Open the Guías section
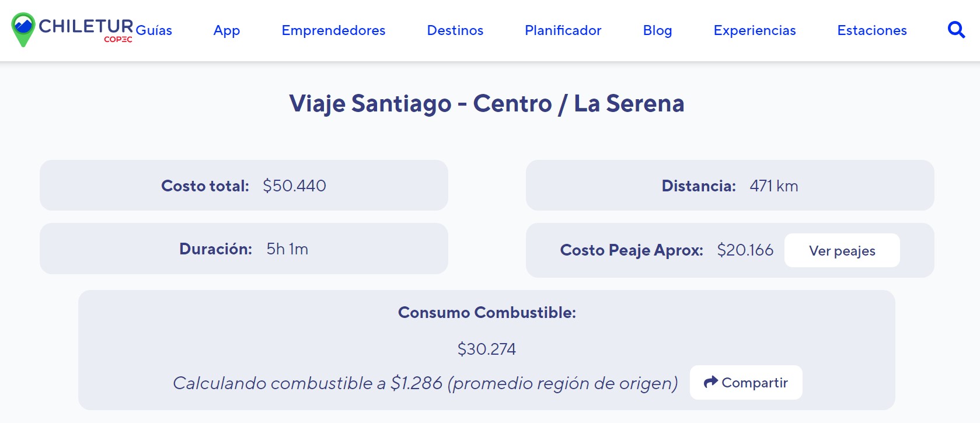This screenshot has width=980, height=423. point(154,30)
